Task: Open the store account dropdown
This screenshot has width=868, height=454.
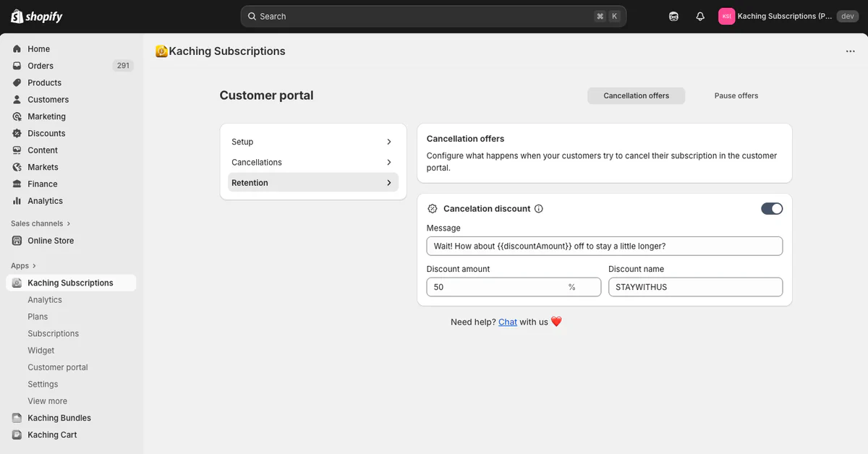Action: click(x=788, y=16)
